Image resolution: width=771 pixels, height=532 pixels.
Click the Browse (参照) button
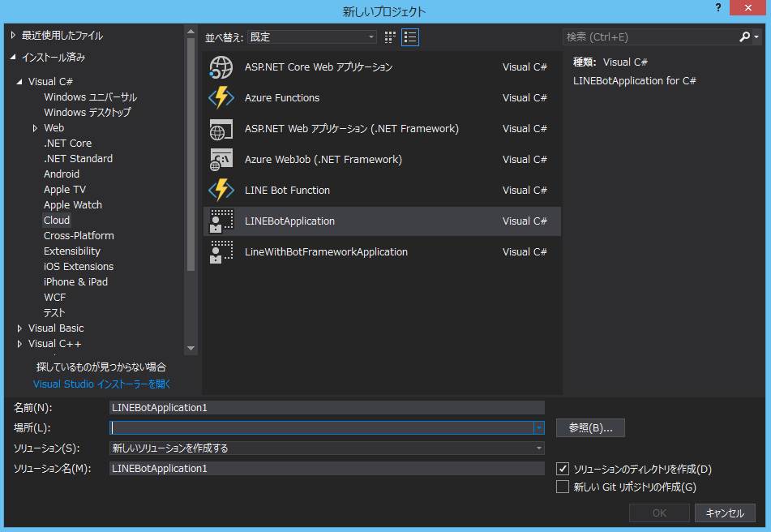590,427
